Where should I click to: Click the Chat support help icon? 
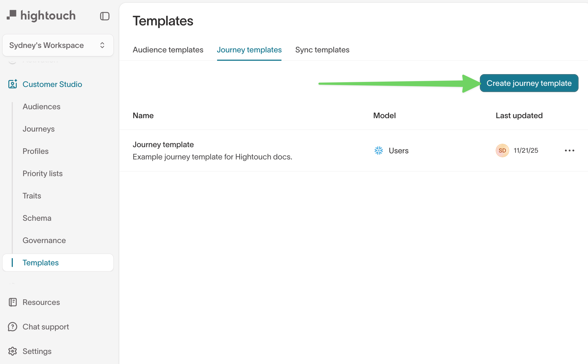point(13,327)
